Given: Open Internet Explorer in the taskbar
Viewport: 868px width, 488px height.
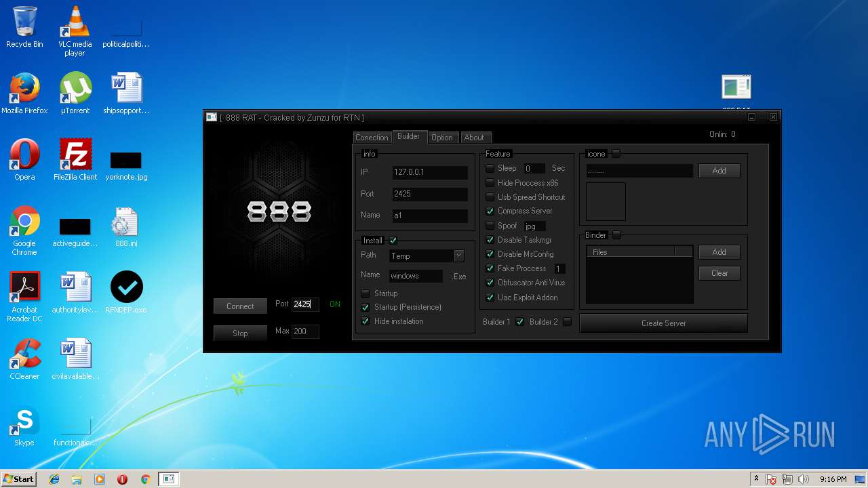Looking at the screenshot, I should pos(54,479).
